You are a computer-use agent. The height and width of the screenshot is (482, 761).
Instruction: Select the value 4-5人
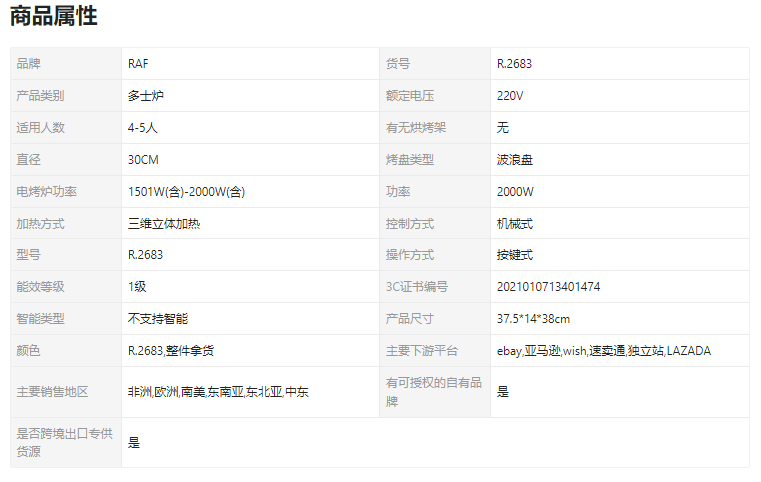[142, 128]
